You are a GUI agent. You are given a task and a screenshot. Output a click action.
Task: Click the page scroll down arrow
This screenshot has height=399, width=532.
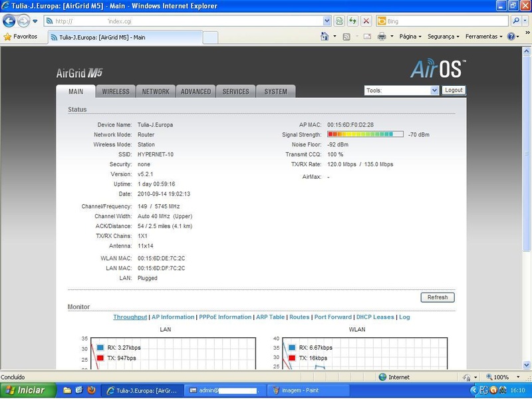point(527,365)
